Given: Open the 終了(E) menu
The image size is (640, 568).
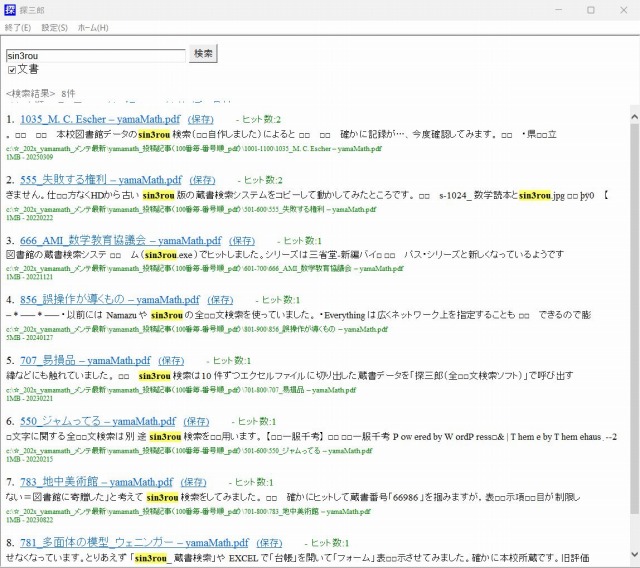Looking at the screenshot, I should (17, 27).
